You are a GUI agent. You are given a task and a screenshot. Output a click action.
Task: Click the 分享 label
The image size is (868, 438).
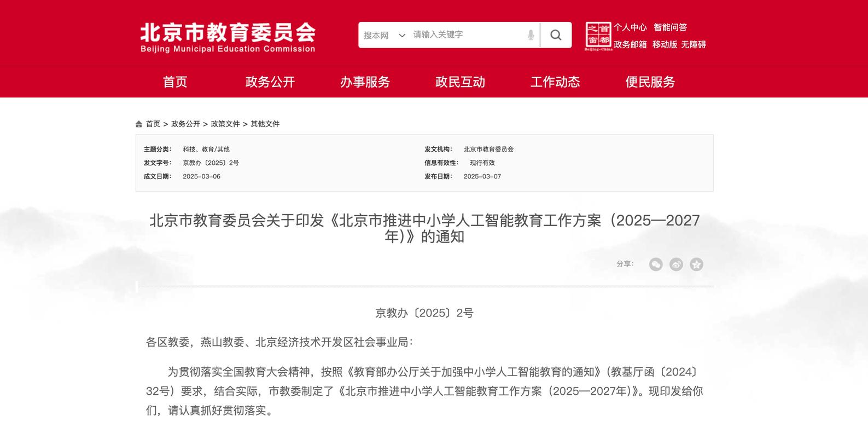[625, 264]
